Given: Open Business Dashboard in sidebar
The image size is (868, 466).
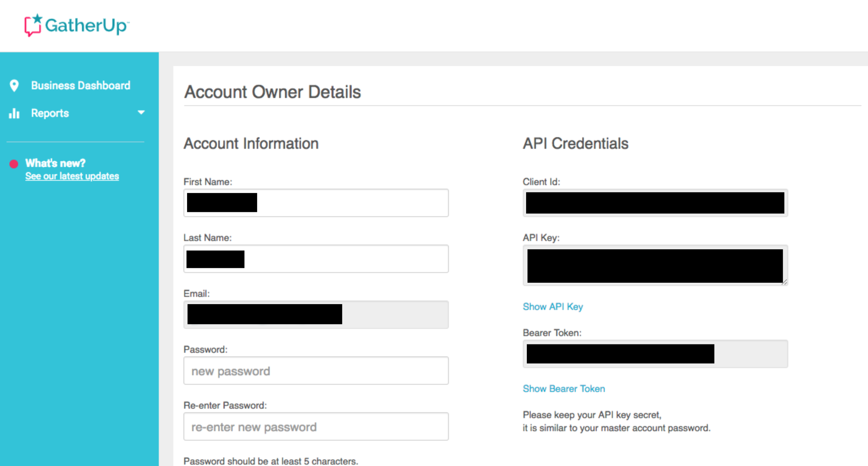Looking at the screenshot, I should pos(80,86).
